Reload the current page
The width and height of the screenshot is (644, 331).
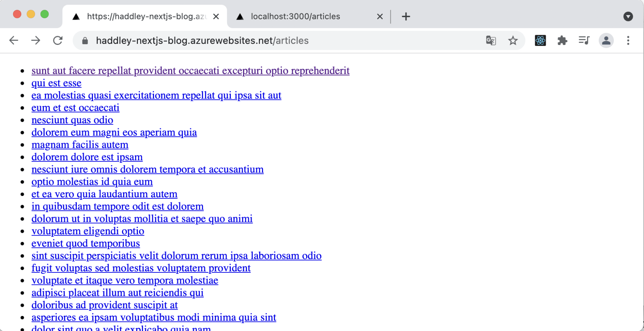click(58, 41)
